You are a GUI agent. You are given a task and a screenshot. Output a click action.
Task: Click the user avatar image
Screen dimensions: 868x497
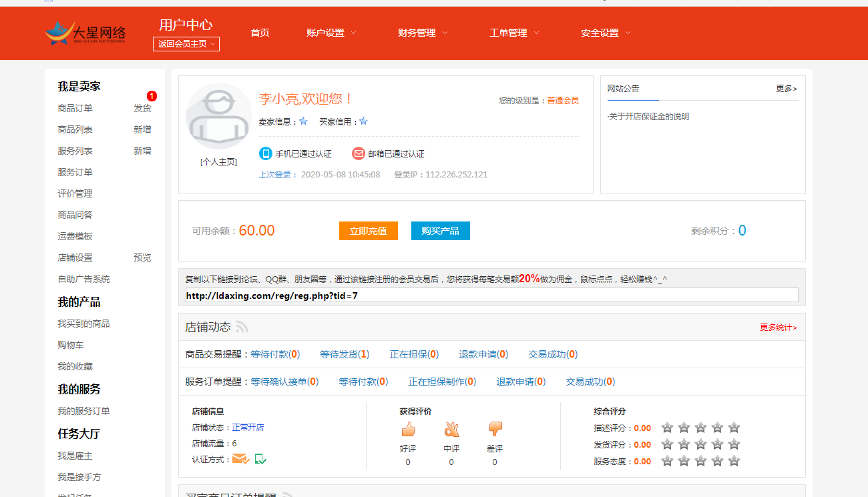click(x=218, y=117)
